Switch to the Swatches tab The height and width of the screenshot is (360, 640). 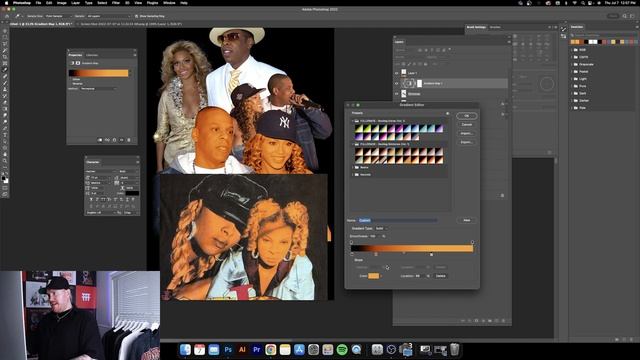(577, 27)
